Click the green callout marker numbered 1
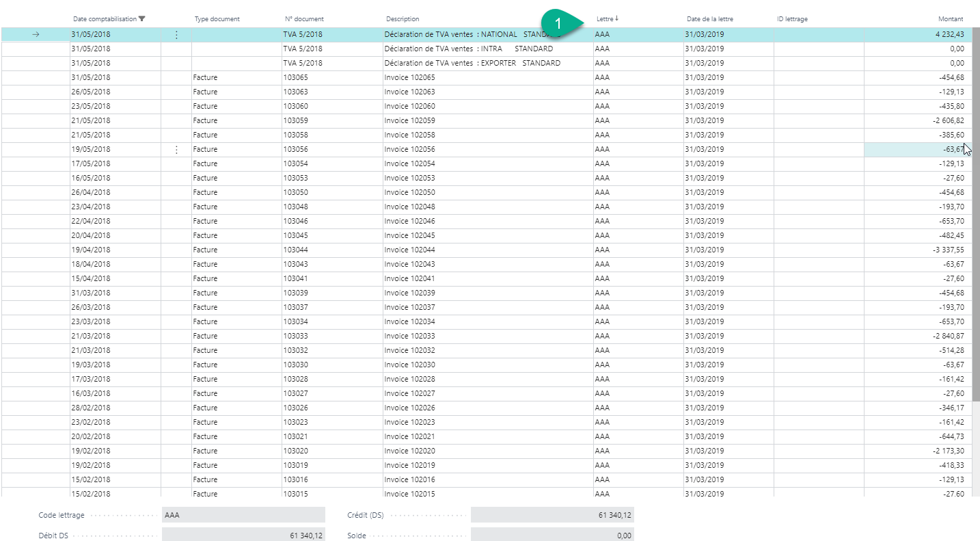 (x=559, y=23)
